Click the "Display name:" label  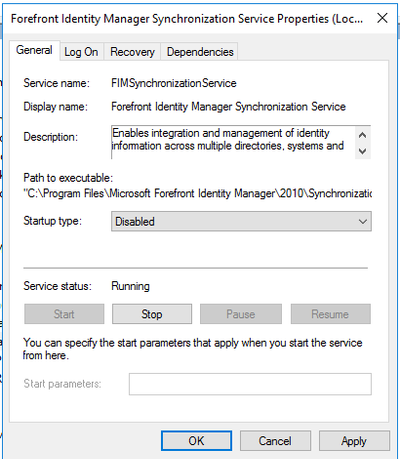(x=55, y=107)
